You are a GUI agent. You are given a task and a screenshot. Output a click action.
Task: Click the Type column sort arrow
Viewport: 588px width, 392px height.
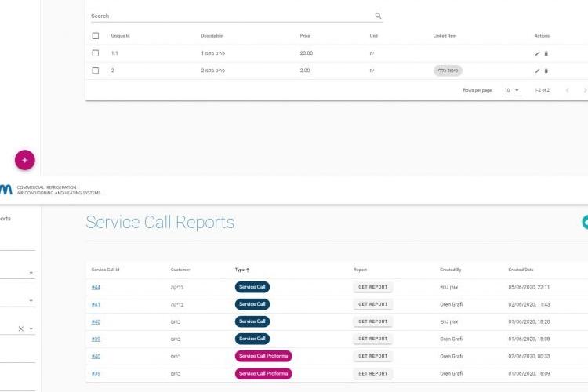pyautogui.click(x=248, y=270)
